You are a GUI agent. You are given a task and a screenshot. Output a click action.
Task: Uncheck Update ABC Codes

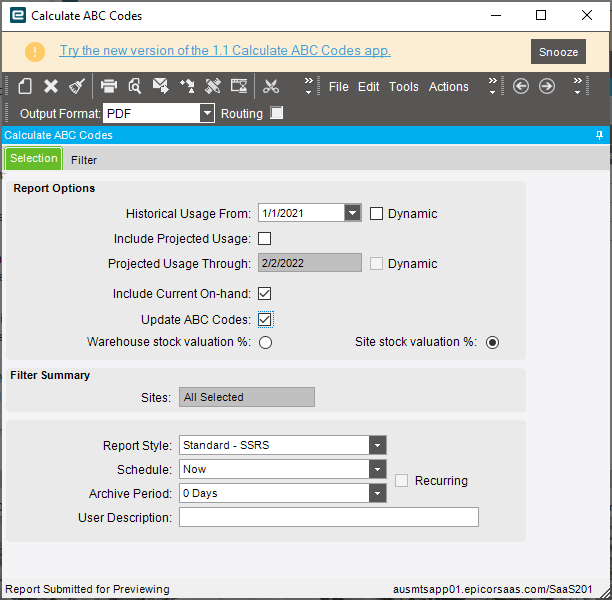tap(265, 319)
